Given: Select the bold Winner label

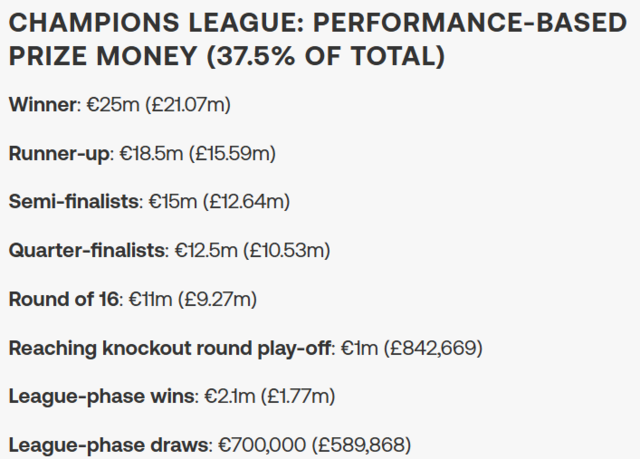Looking at the screenshot, I should coord(42,104).
